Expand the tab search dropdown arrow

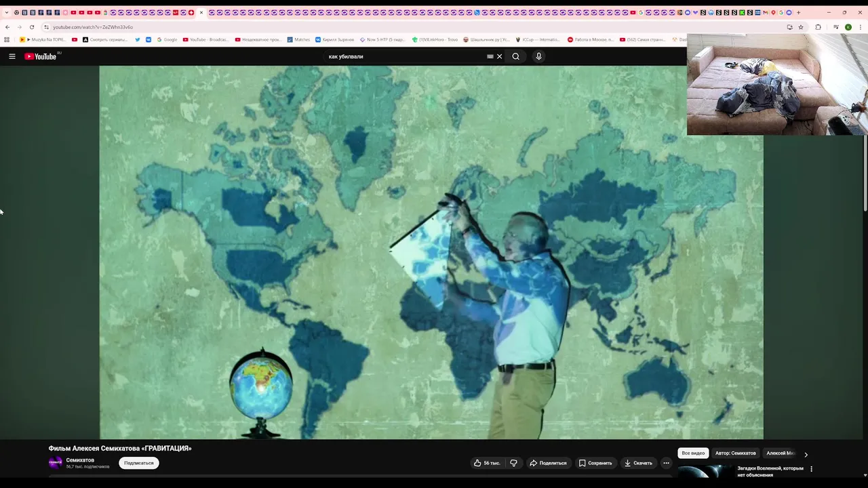(x=7, y=12)
